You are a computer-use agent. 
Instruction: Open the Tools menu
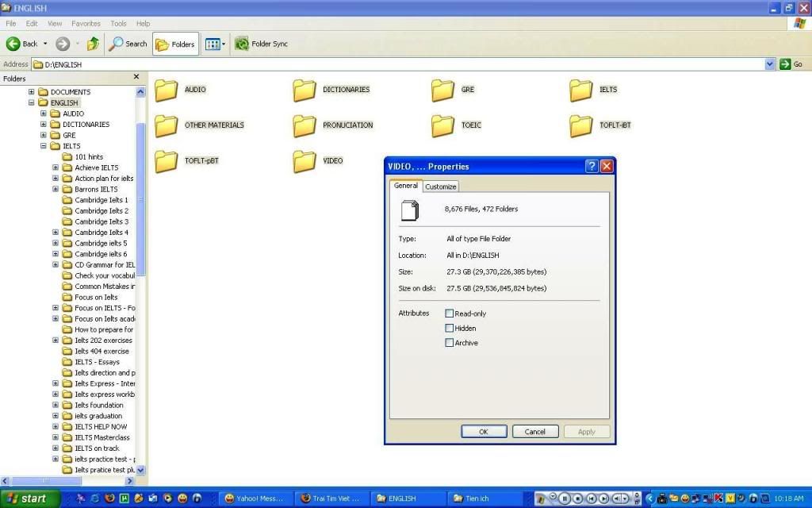click(x=119, y=23)
